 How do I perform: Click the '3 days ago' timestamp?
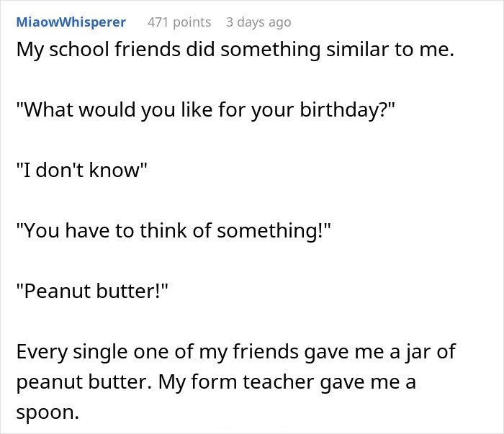tap(258, 22)
